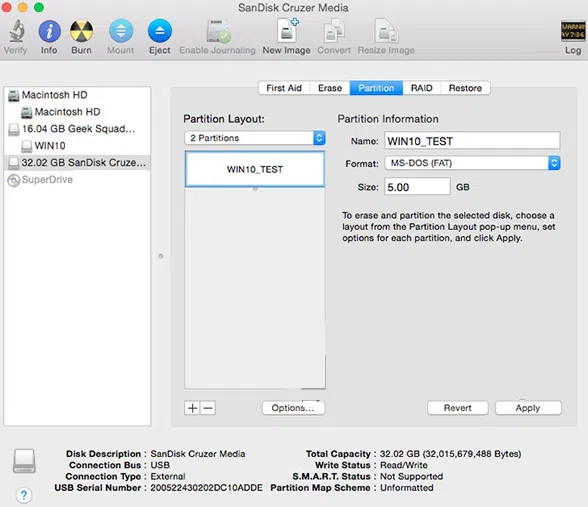This screenshot has height=507, width=588.
Task: Select the WIN10_TEST partition block
Action: (x=255, y=169)
